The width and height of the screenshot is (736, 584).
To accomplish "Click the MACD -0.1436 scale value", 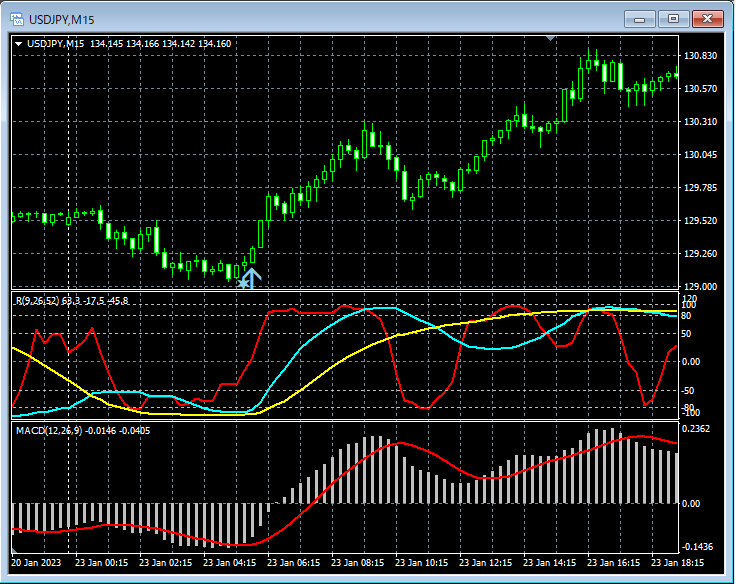I will pyautogui.click(x=697, y=547).
